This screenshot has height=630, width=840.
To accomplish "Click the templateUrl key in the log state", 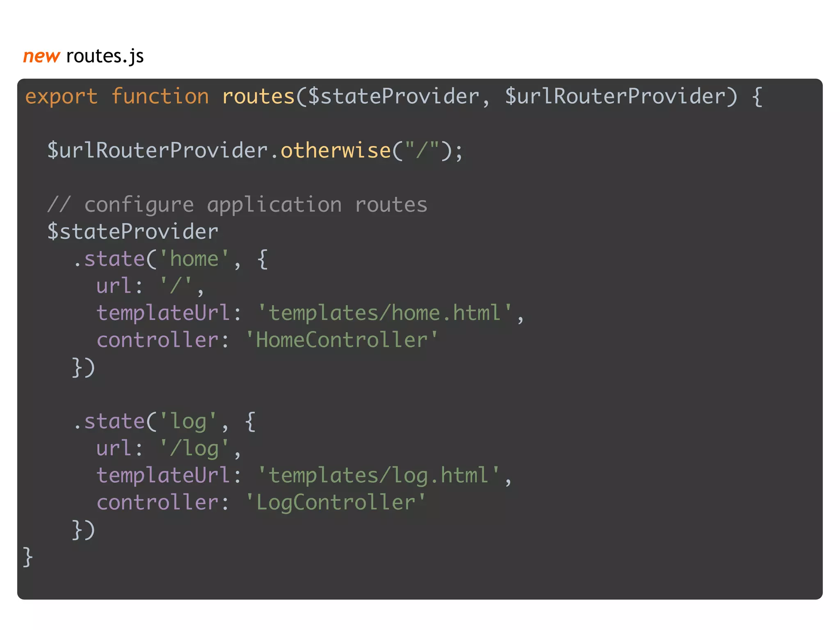I will (x=163, y=475).
